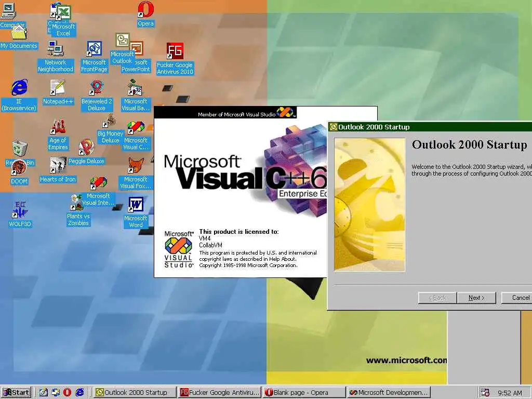Image resolution: width=532 pixels, height=399 pixels.
Task: Select the Peggle Deluxe desktop icon
Action: [86, 152]
